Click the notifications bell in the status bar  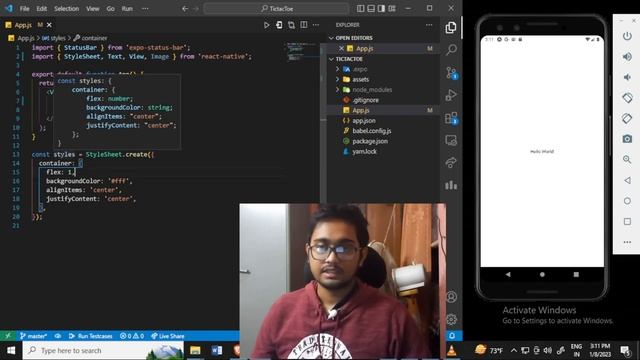click(452, 336)
